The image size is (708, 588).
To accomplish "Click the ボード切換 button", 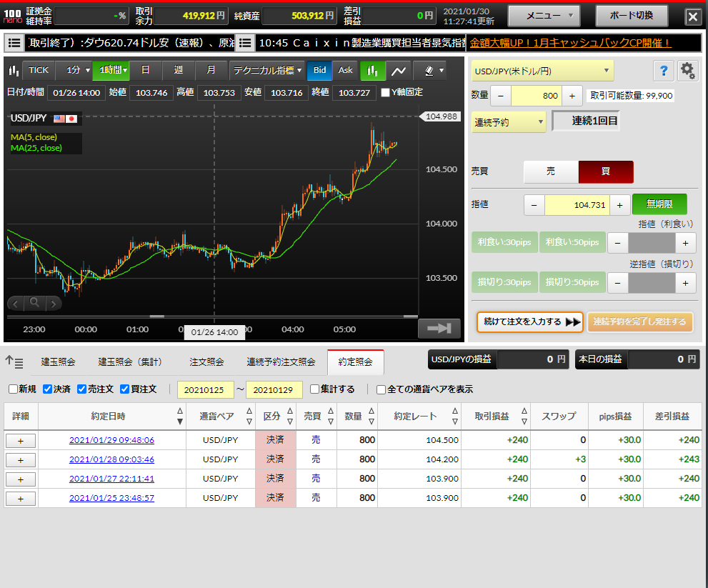I will 632,16.
